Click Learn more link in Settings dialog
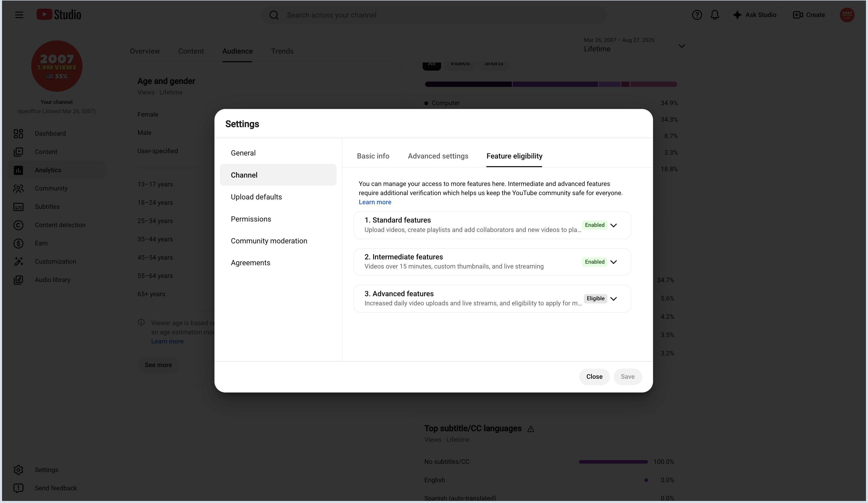The image size is (868, 503). coord(375,202)
